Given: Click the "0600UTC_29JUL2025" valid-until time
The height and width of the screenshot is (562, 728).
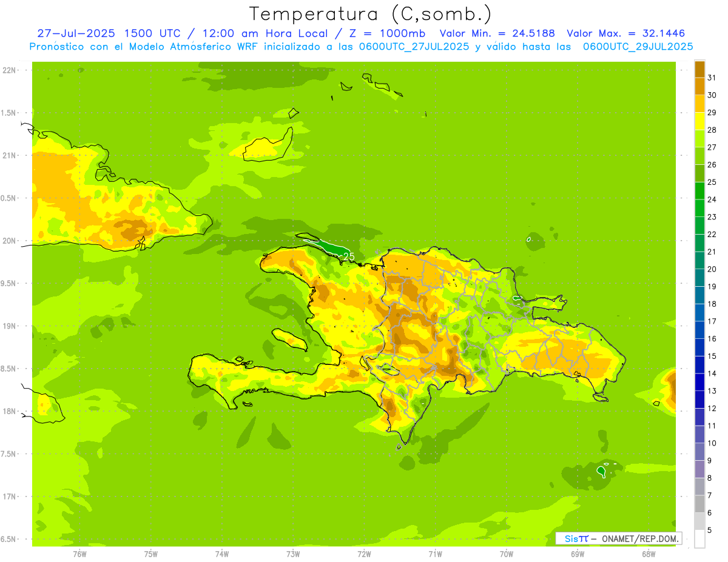Looking at the screenshot, I should (x=638, y=47).
